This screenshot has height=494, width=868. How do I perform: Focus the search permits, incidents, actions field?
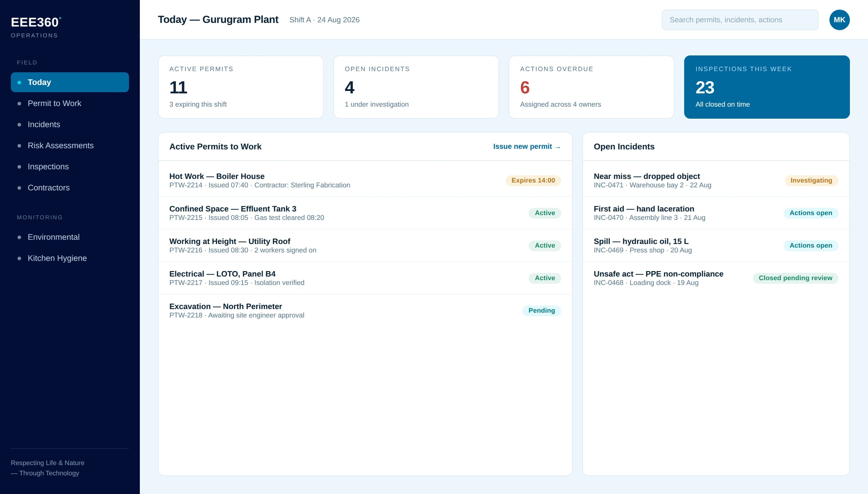click(740, 20)
